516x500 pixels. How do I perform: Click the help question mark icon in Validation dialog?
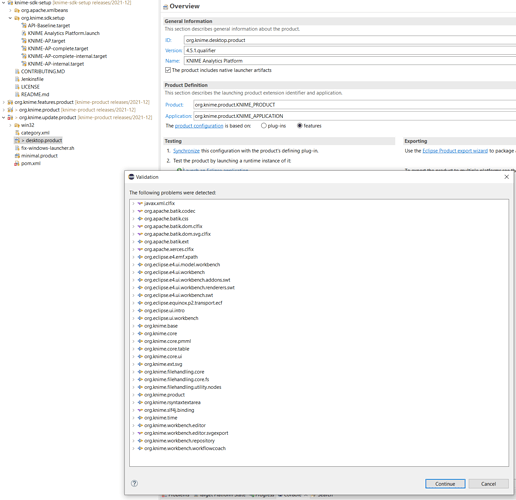[x=134, y=483]
